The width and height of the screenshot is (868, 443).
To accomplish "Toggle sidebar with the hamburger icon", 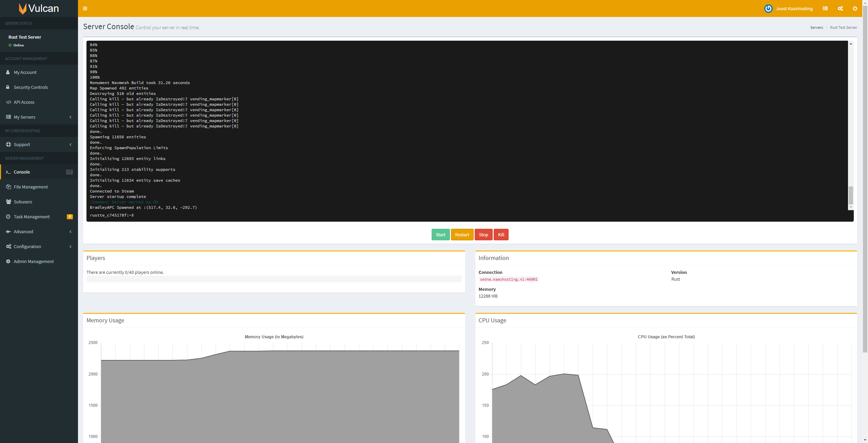I will click(85, 8).
